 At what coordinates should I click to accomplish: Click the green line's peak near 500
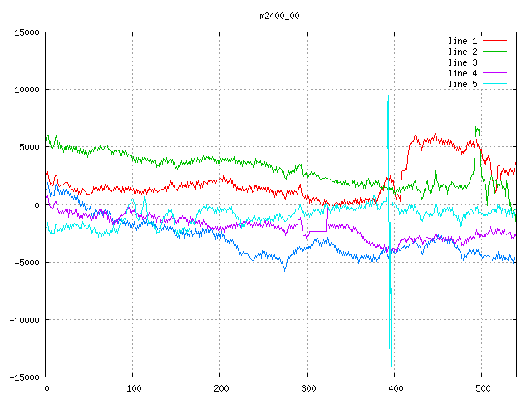point(476,127)
